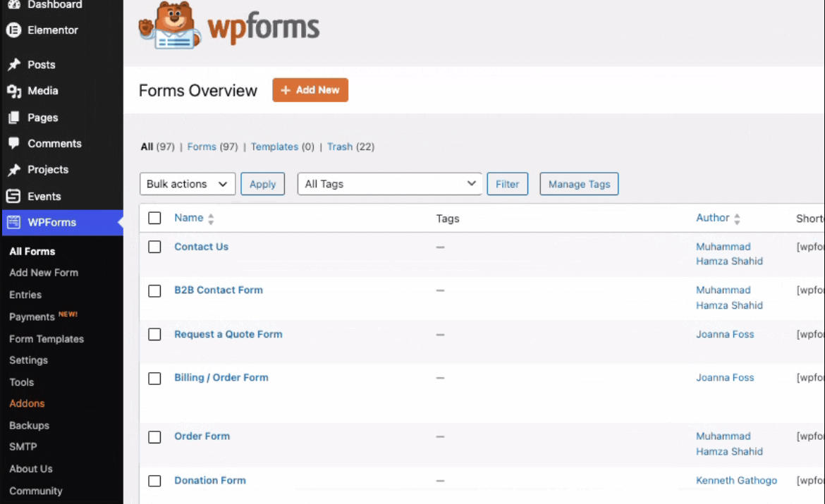825x504 pixels.
Task: Open the Media menu item
Action: click(42, 90)
